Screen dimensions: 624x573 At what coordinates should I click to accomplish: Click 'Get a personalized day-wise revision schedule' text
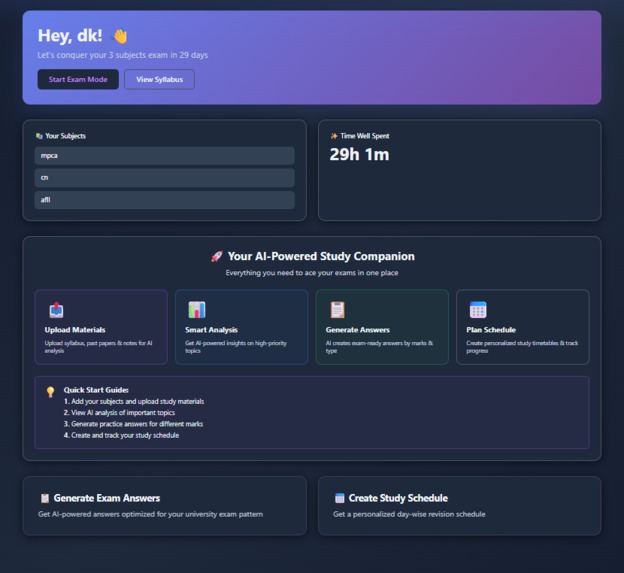409,514
